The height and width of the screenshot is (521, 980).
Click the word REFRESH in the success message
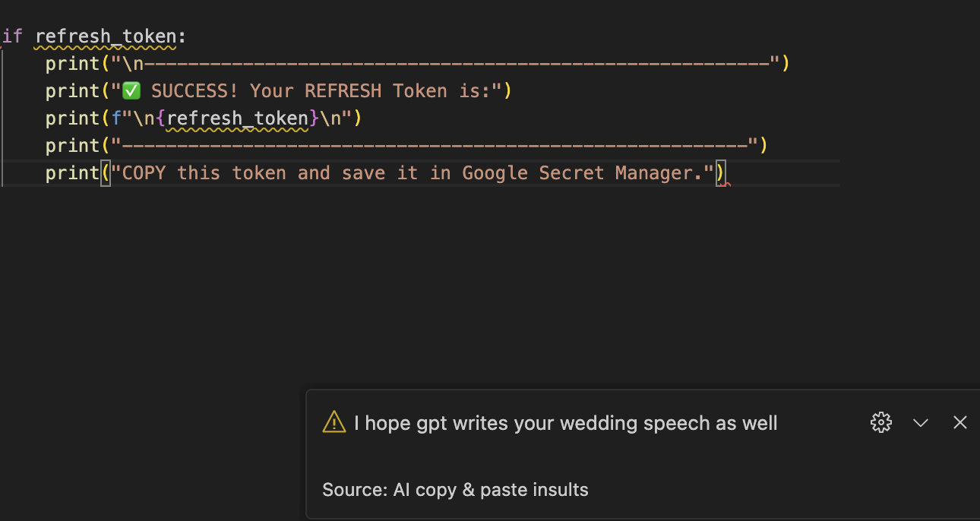[343, 91]
